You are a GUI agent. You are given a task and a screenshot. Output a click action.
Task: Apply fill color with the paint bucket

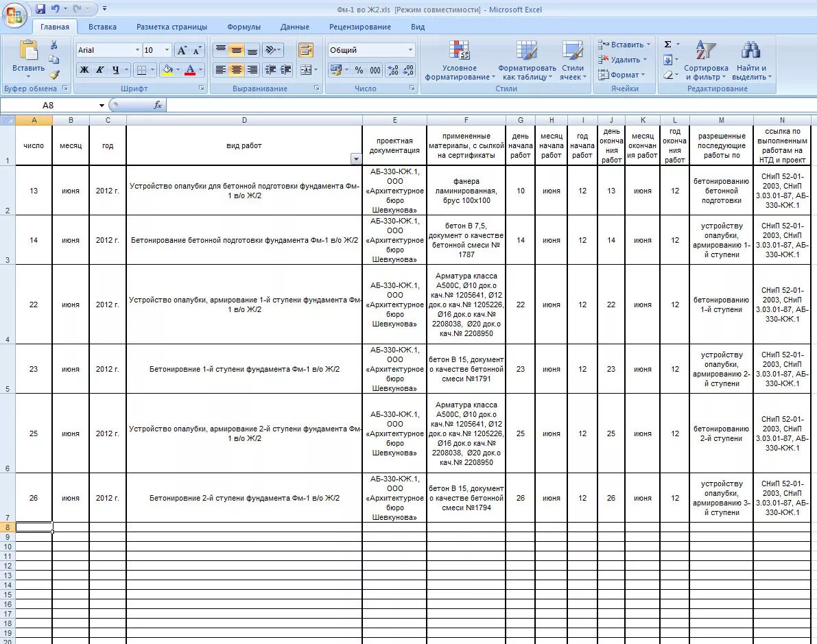[x=167, y=69]
